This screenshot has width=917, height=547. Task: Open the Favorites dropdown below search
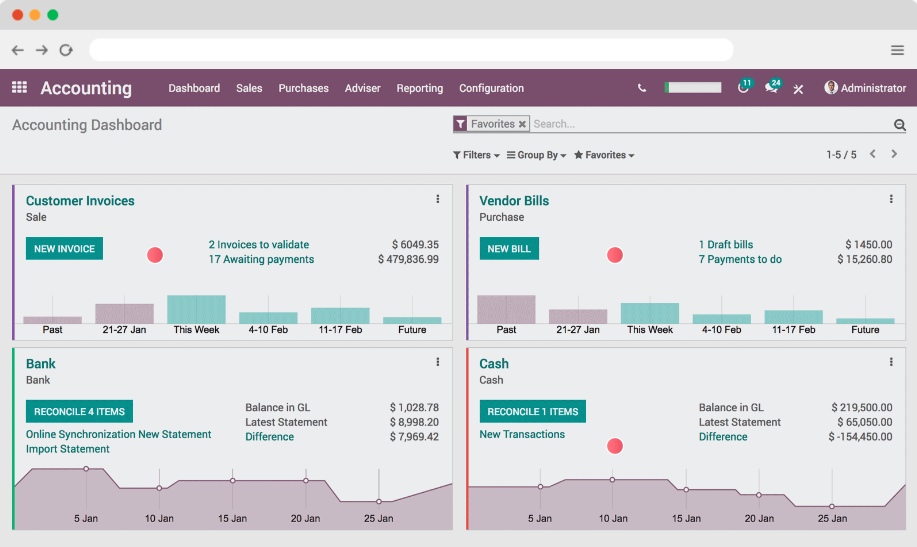604,155
